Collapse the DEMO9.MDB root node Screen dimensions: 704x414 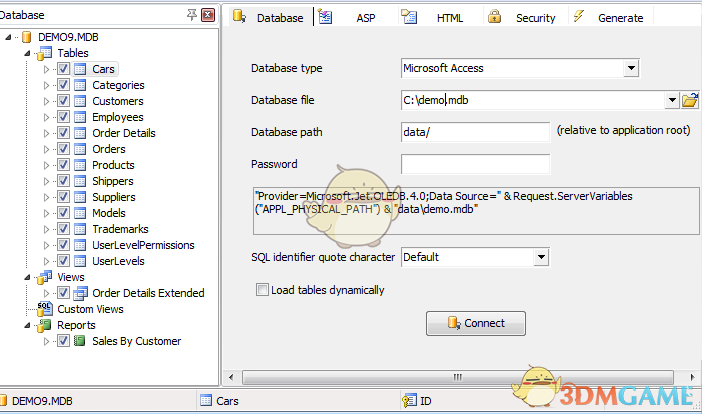click(8, 37)
